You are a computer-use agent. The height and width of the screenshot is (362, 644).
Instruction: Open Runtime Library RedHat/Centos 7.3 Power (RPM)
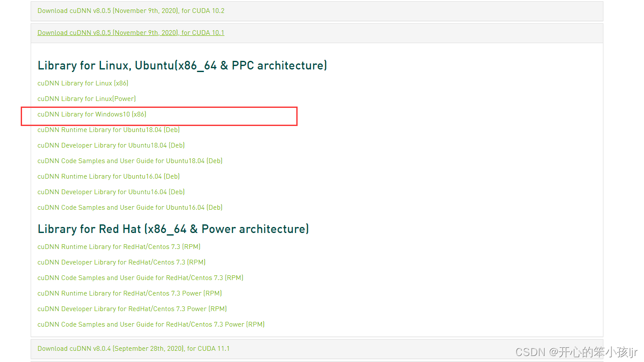[130, 293]
